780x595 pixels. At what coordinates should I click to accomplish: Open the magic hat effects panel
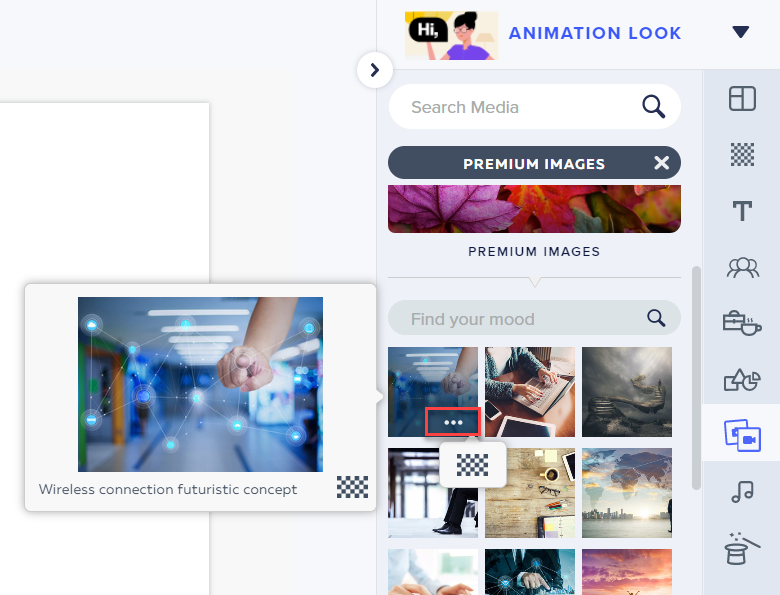pos(742,547)
